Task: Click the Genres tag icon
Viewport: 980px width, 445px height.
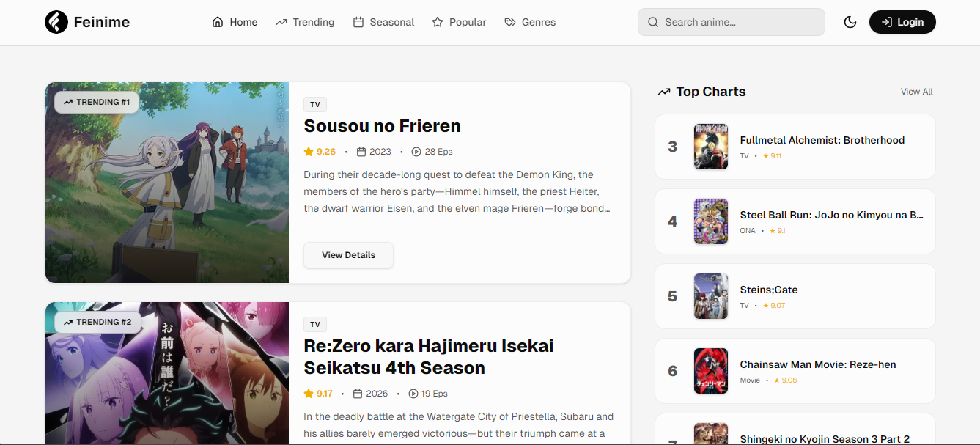Action: [510, 22]
